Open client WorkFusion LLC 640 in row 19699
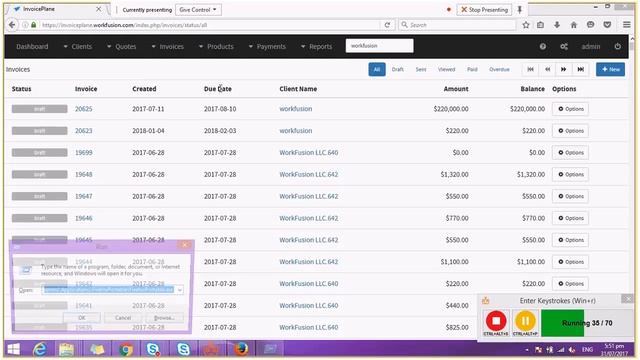 pyautogui.click(x=309, y=153)
